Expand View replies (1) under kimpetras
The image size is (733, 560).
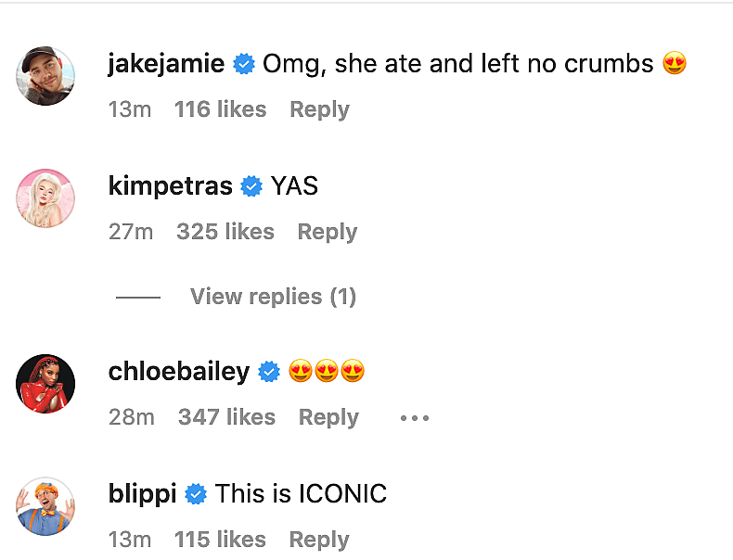273,297
